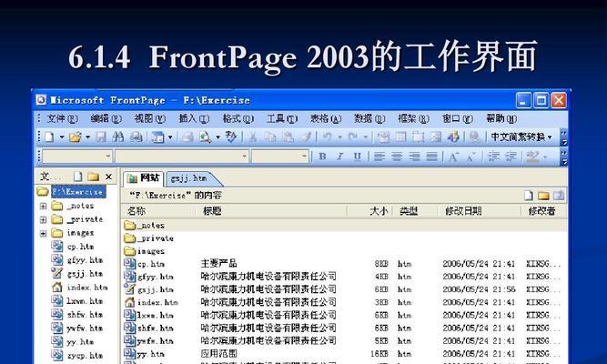Open the Font name combo box
Image resolution: width=607 pixels, height=364 pixels.
click(x=182, y=157)
